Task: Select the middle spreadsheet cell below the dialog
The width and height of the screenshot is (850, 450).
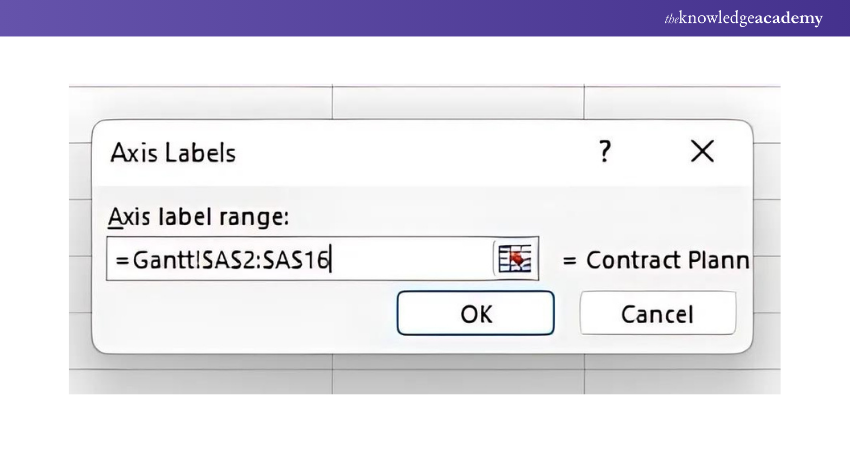Action: 457,373
